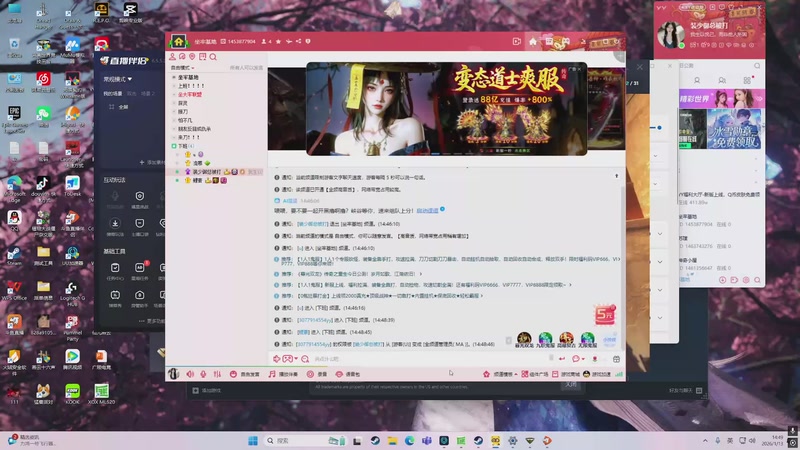Click the favorite star icon in channel header
Screen dimensions: 800x450
tap(279, 41)
